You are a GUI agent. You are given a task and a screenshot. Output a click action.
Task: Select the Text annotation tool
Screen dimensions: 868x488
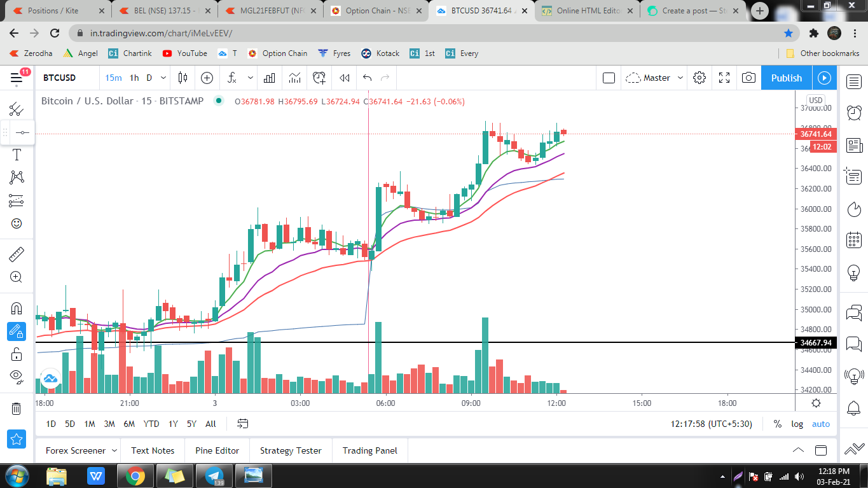pyautogui.click(x=17, y=155)
